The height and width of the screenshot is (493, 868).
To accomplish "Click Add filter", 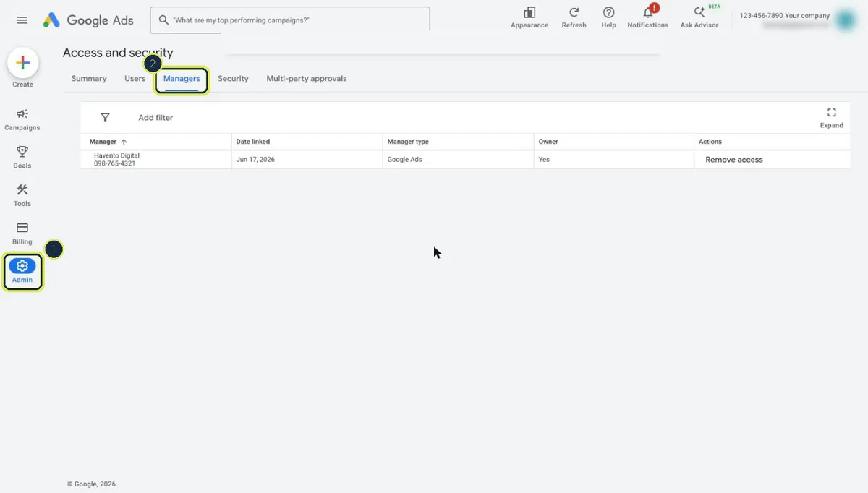I will point(156,118).
